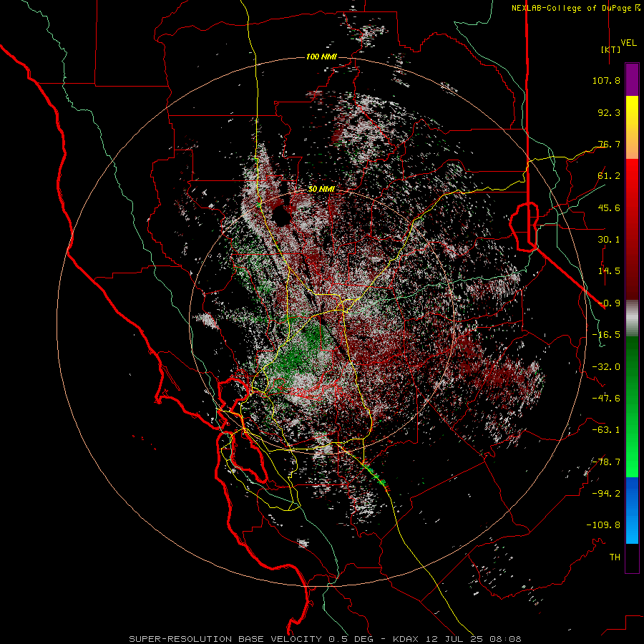
Task: Click the -16.5 velocity scale value
Action: pos(606,335)
